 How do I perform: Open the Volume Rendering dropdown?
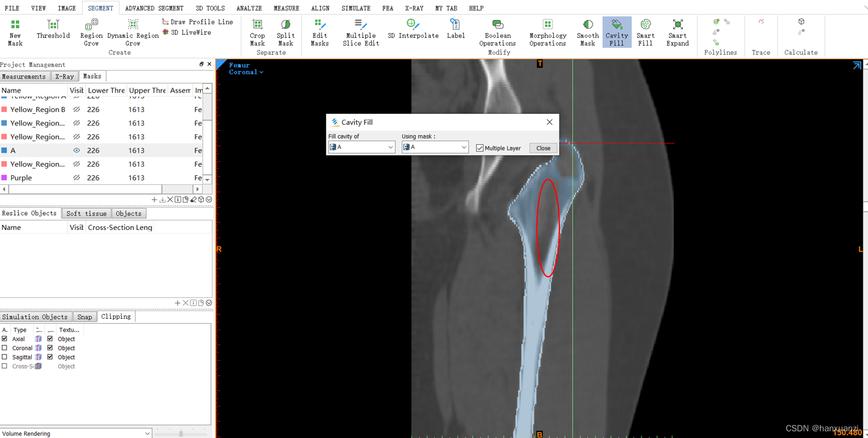pyautogui.click(x=75, y=433)
